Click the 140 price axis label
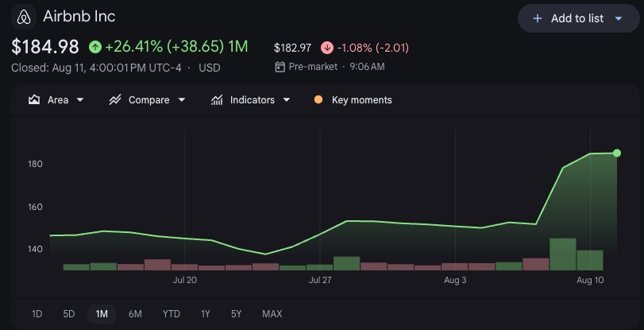The height and width of the screenshot is (330, 644). click(x=37, y=249)
